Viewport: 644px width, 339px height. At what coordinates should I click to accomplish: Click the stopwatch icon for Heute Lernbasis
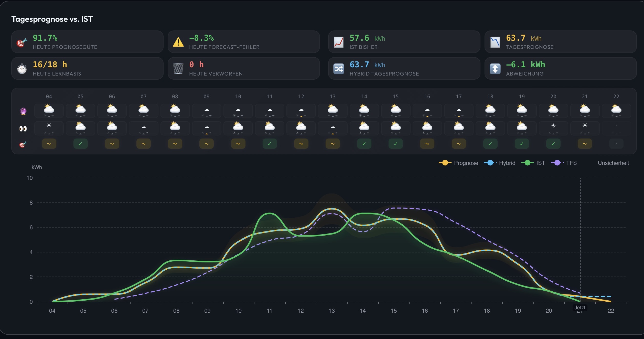click(22, 69)
